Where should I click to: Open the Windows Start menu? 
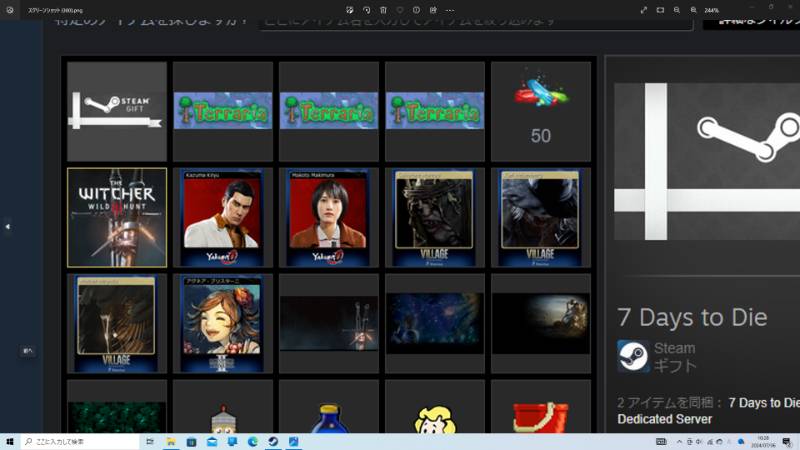click(x=10, y=441)
